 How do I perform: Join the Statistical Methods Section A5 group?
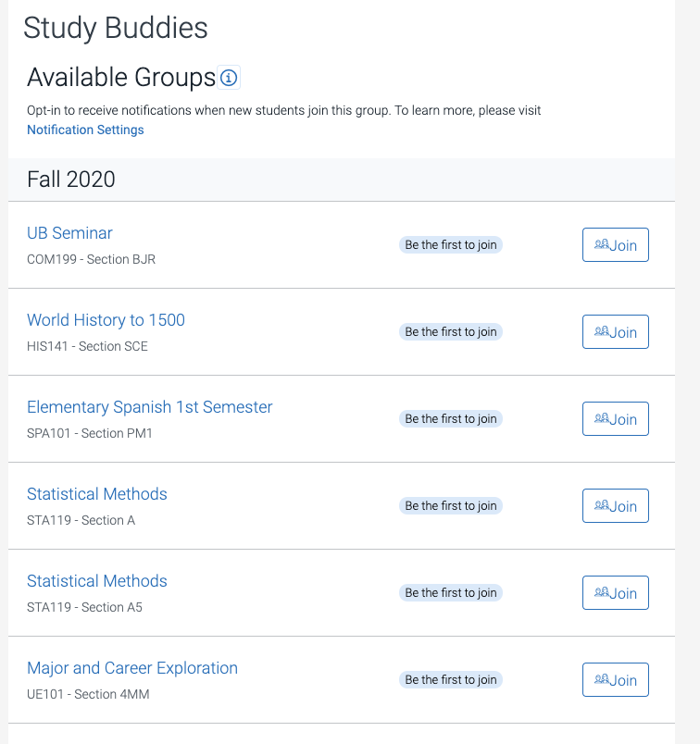(x=616, y=593)
